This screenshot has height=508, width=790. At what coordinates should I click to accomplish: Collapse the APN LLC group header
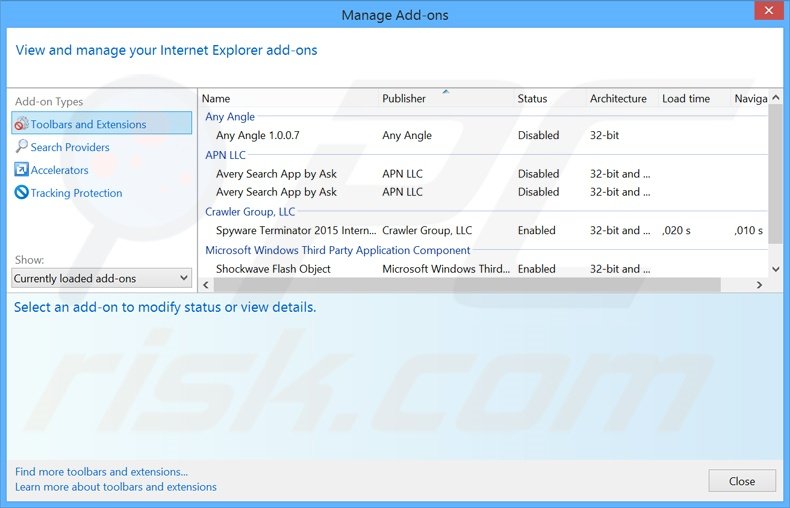(x=225, y=155)
